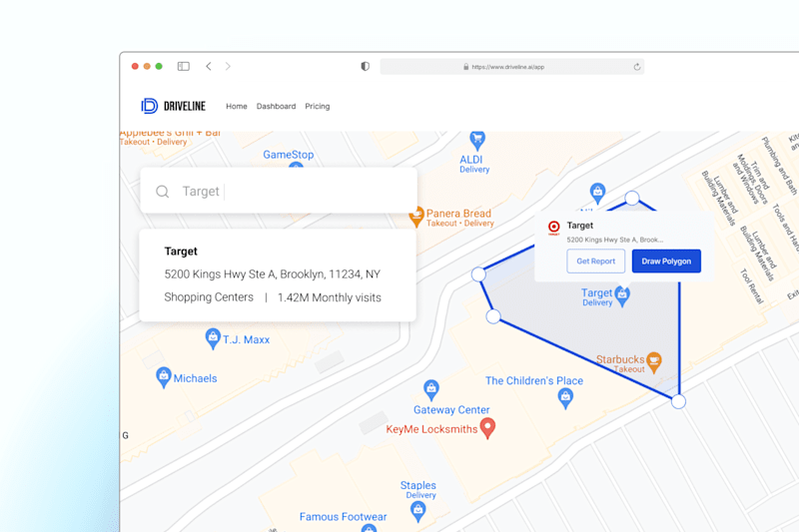Click the Gateway Center pin
Screen dimensions: 799x532
click(x=431, y=389)
